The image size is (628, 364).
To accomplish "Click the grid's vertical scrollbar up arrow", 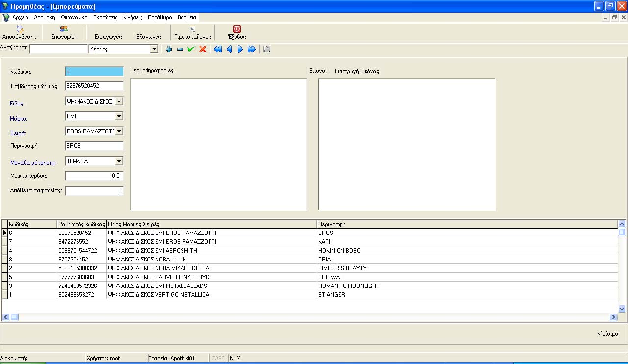I will pyautogui.click(x=622, y=224).
